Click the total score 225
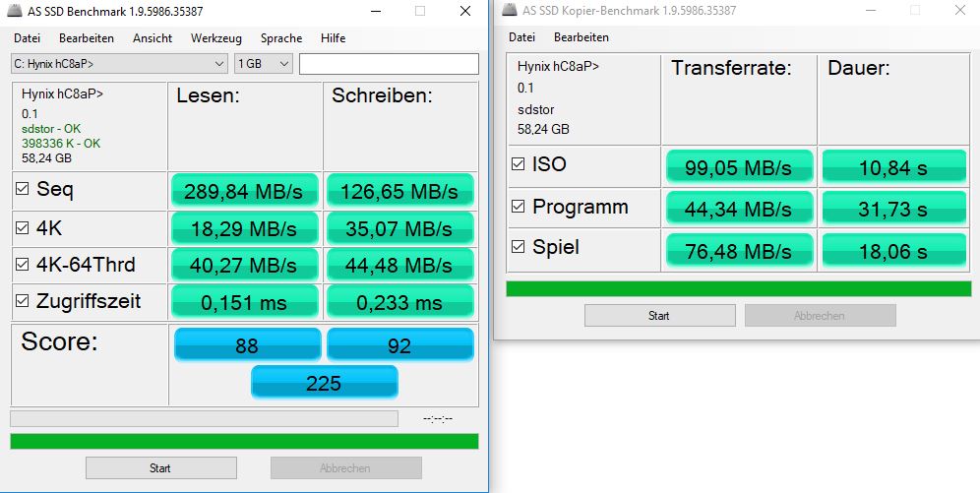The image size is (980, 493). tap(325, 382)
